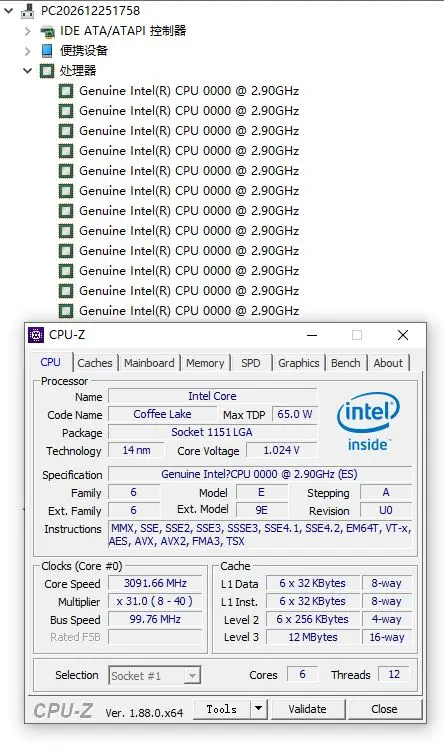Open the Mainboard tab

(x=149, y=363)
